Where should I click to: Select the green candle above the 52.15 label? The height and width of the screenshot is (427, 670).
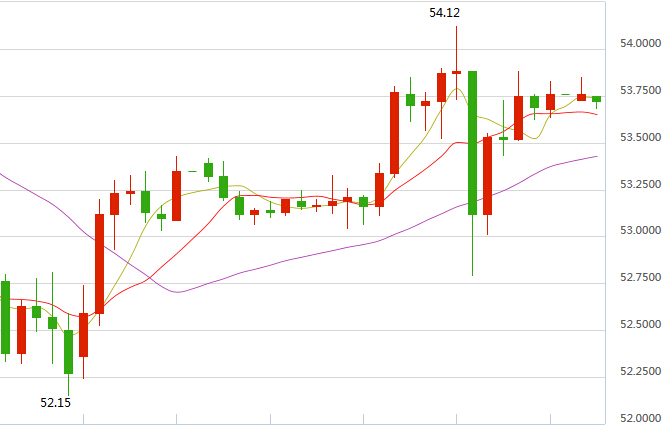pos(68,351)
